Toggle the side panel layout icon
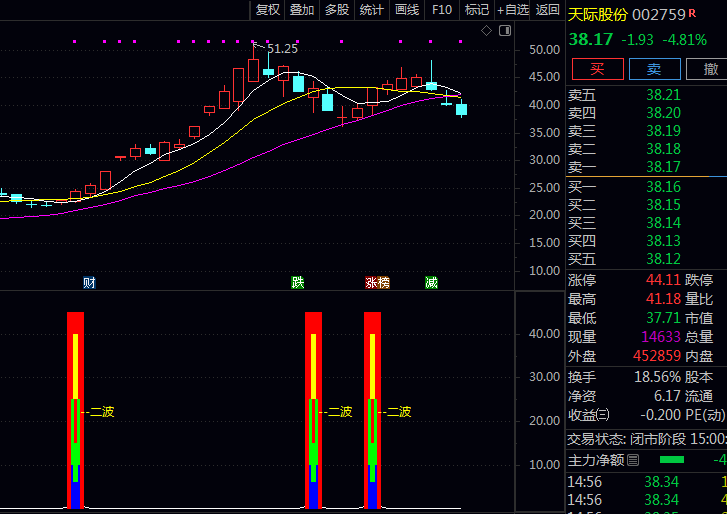This screenshot has height=514, width=727. (505, 31)
